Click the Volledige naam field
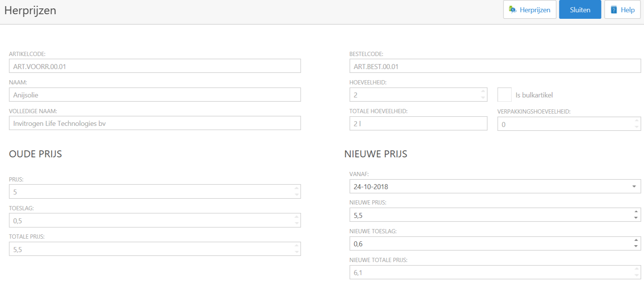 [154, 123]
